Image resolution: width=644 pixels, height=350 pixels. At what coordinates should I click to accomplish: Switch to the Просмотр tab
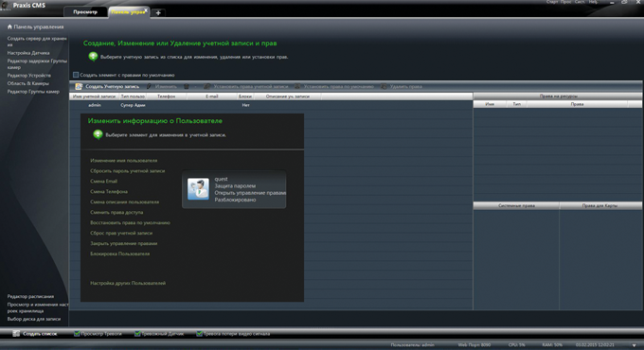[x=85, y=12]
